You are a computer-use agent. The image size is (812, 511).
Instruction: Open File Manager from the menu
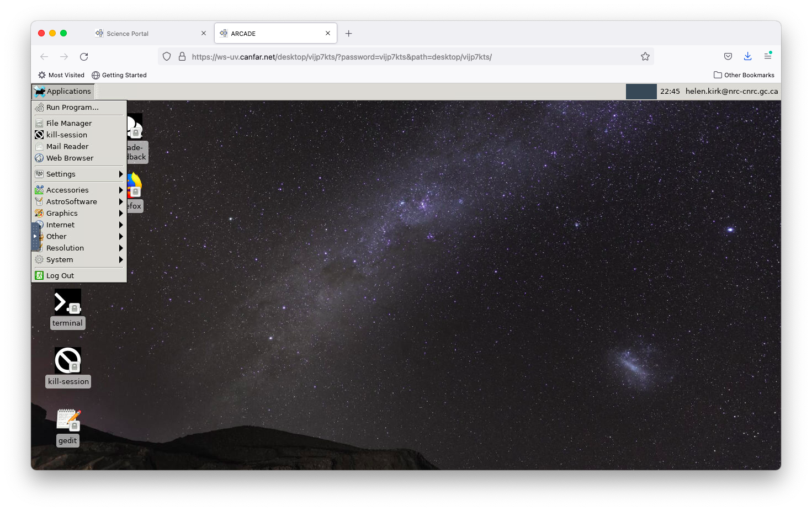(x=78, y=123)
